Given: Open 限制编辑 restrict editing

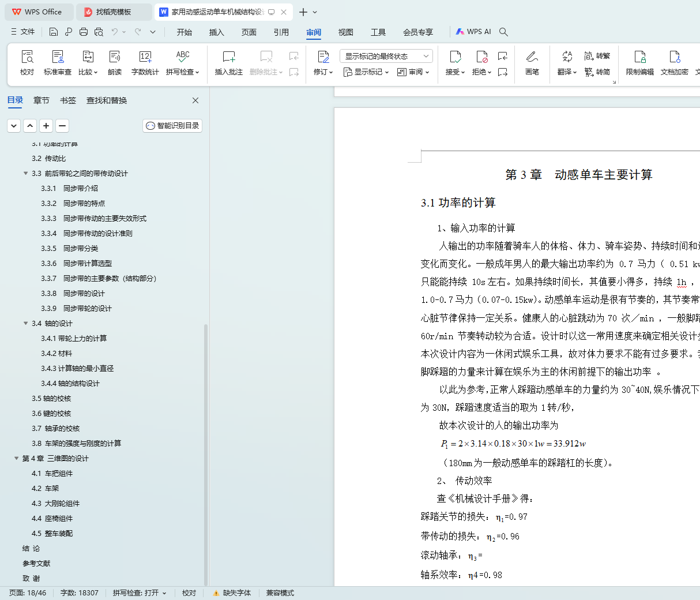Looking at the screenshot, I should [640, 63].
